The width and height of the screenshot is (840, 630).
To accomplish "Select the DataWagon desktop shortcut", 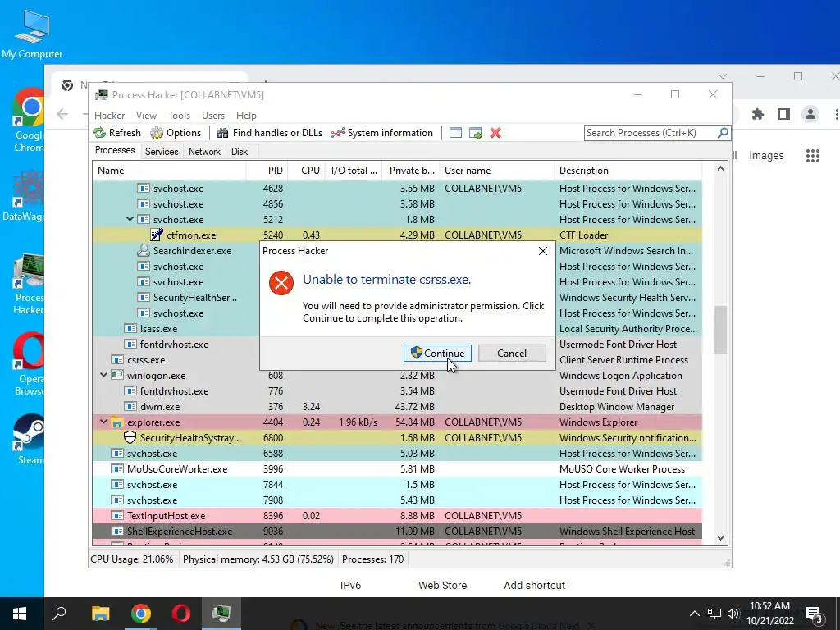I will coord(24,195).
